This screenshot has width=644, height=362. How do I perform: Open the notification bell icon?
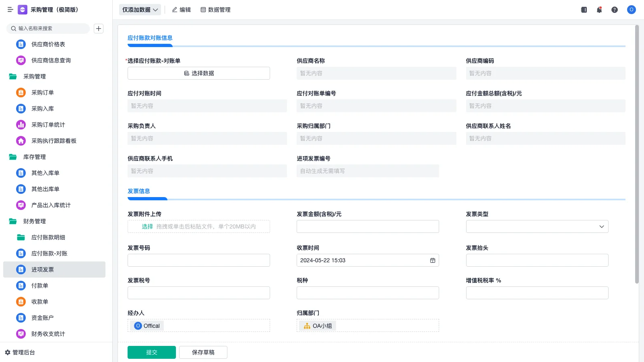coord(599,10)
